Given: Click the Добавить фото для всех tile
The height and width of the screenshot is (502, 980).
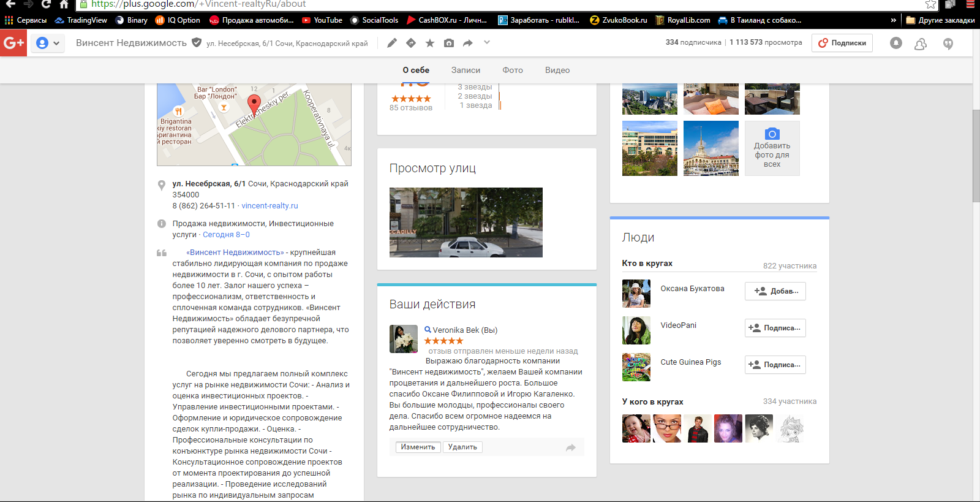Looking at the screenshot, I should tap(772, 148).
